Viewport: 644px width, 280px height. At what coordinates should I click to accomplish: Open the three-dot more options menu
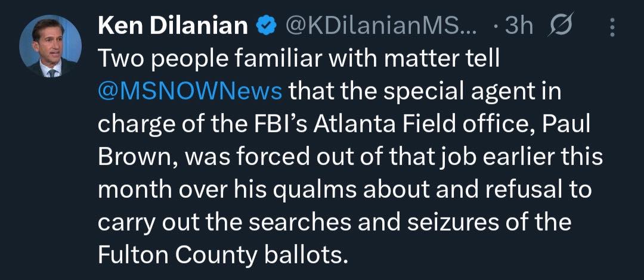click(x=611, y=26)
